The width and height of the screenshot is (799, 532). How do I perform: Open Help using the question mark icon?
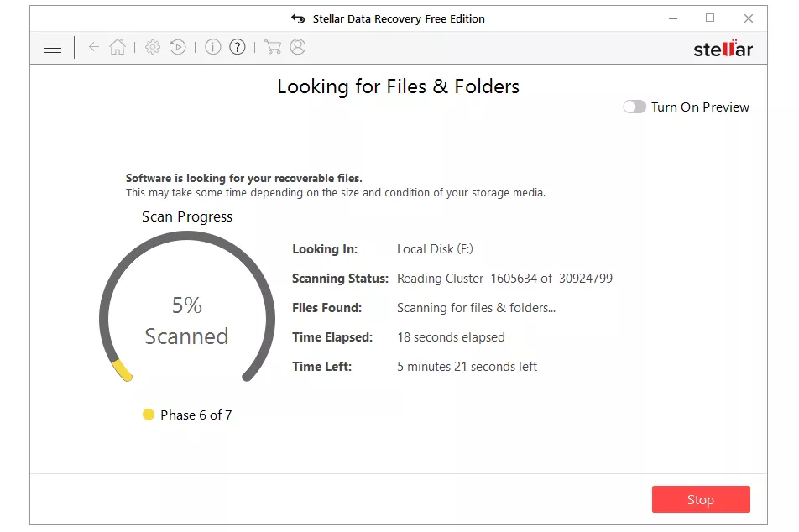coord(238,47)
